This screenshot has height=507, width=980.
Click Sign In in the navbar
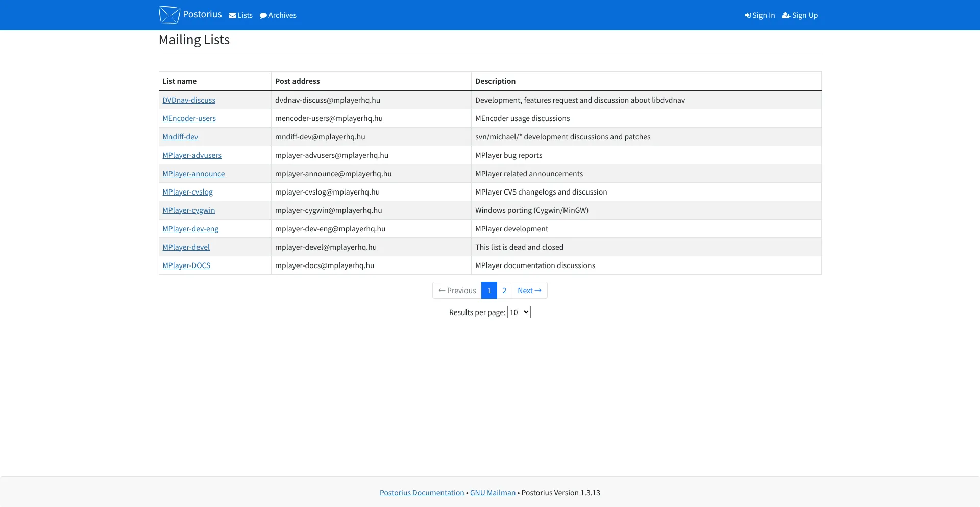tap(759, 15)
